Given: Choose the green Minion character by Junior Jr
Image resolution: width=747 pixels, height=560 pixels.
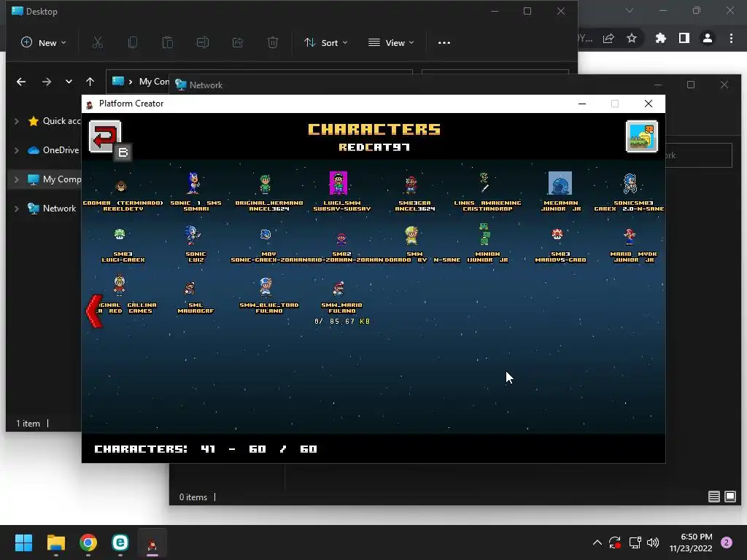Looking at the screenshot, I should (x=484, y=234).
